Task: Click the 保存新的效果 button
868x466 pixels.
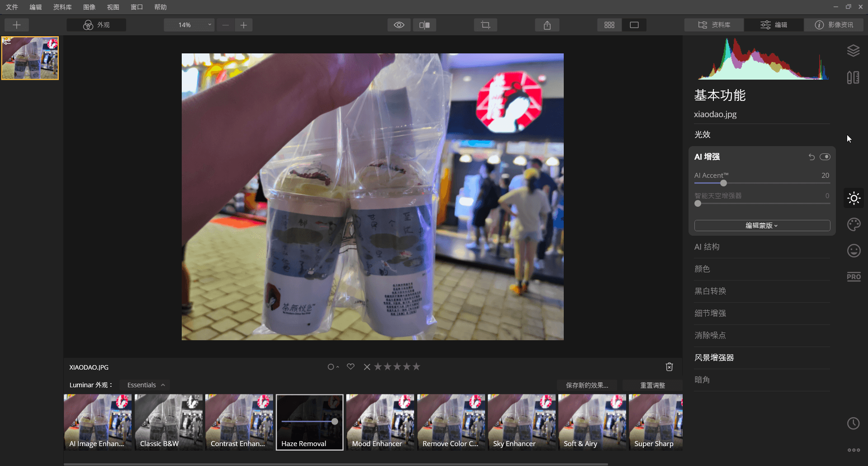Action: coord(587,385)
